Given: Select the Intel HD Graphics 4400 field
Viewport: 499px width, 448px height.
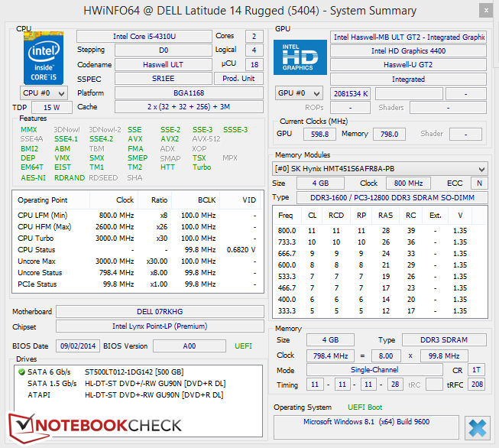Looking at the screenshot, I should click(408, 50).
